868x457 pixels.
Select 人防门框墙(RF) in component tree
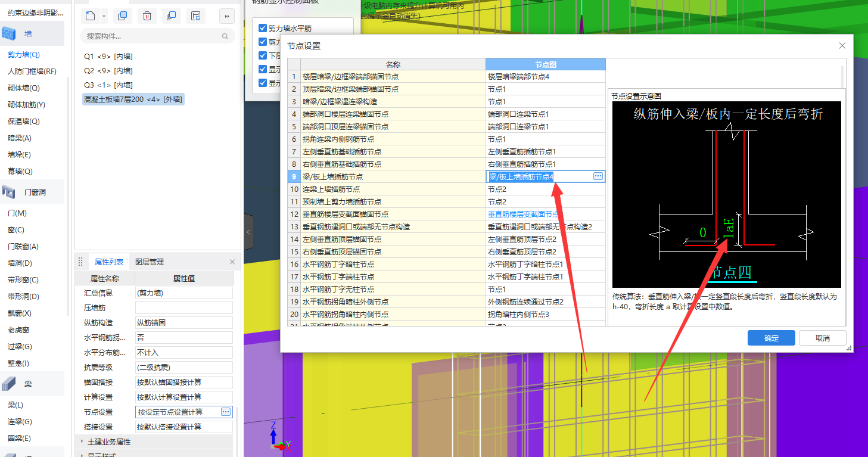click(x=32, y=71)
